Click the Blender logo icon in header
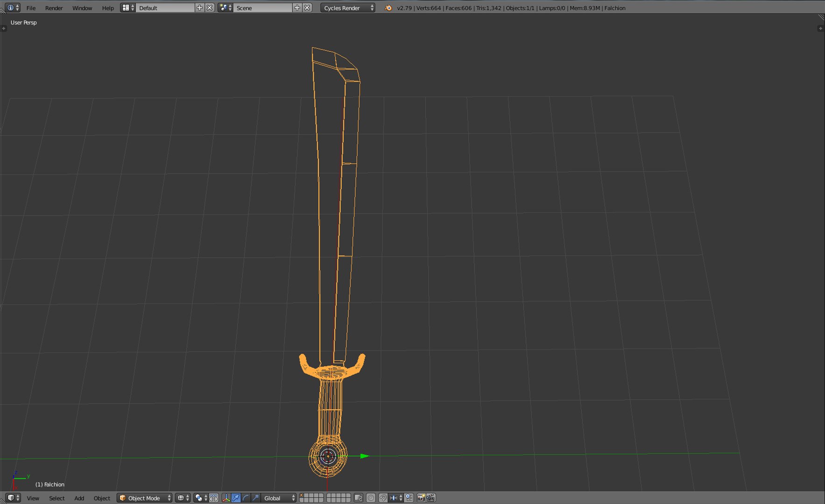 tap(388, 7)
